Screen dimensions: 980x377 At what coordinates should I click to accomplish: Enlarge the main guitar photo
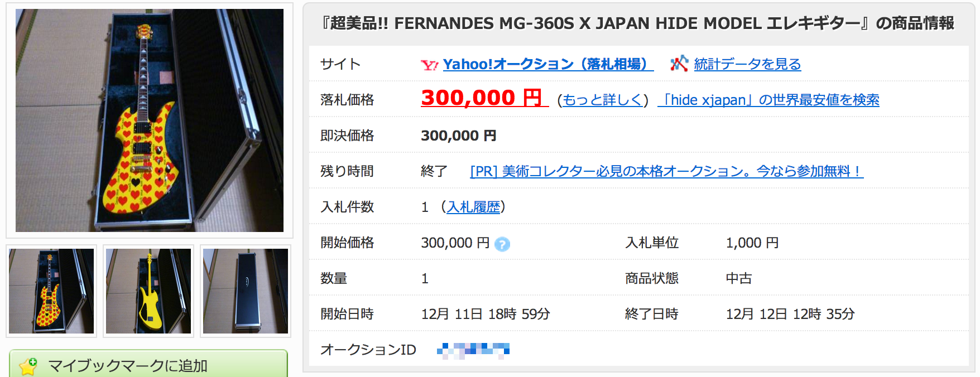pyautogui.click(x=150, y=120)
